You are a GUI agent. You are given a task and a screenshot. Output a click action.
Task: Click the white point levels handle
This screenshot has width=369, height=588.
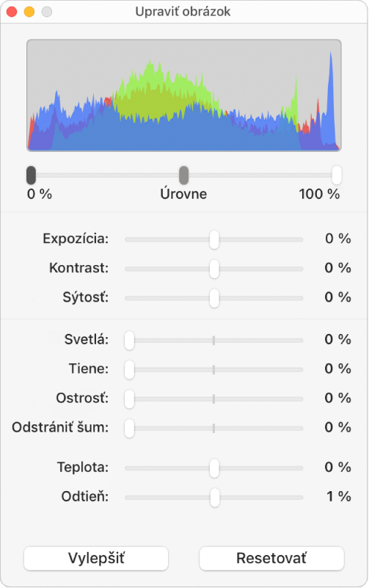pyautogui.click(x=337, y=175)
